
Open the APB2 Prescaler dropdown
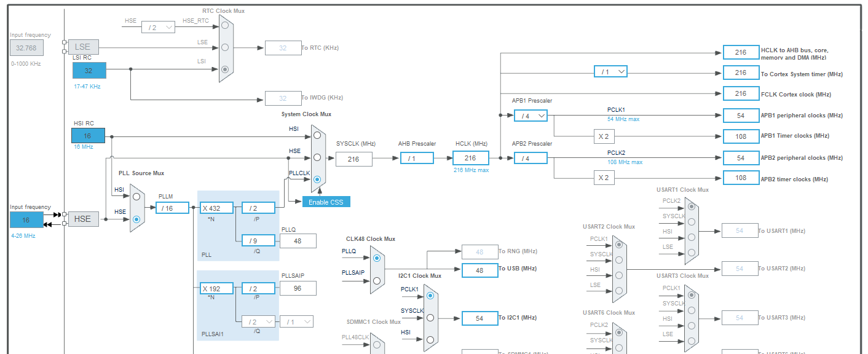click(x=530, y=157)
